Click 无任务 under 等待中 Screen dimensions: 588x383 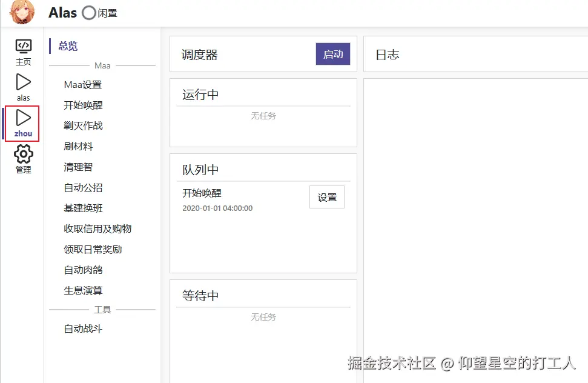pyautogui.click(x=263, y=318)
